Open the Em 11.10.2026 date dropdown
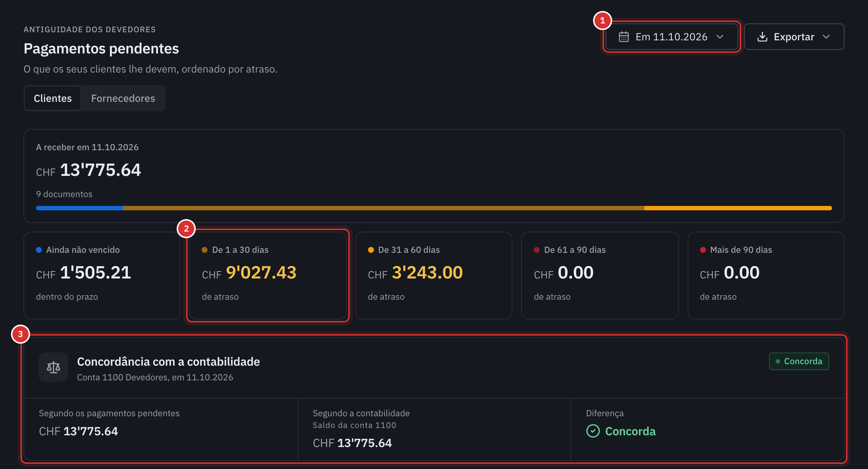 tap(672, 37)
